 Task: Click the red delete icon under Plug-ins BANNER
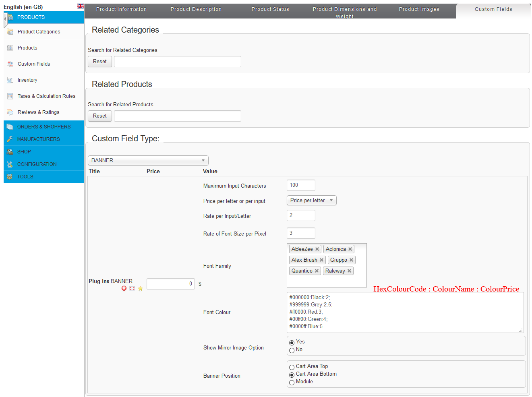coord(124,288)
